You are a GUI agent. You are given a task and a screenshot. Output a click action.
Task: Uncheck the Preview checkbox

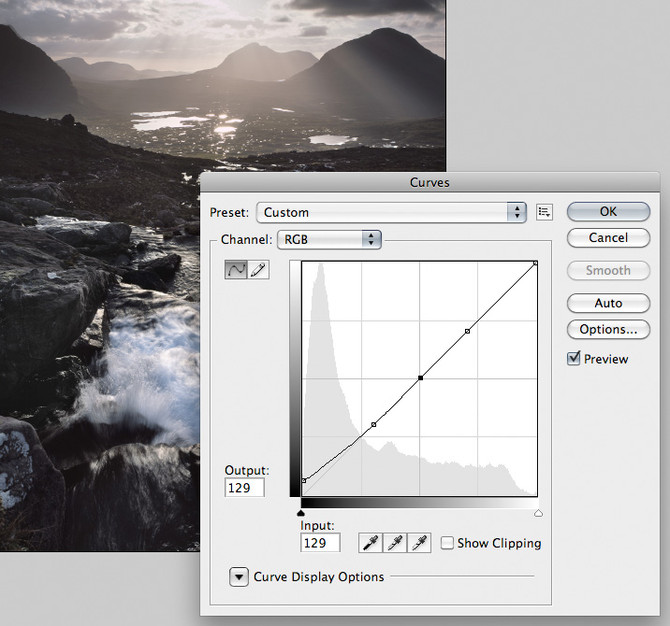click(x=573, y=358)
